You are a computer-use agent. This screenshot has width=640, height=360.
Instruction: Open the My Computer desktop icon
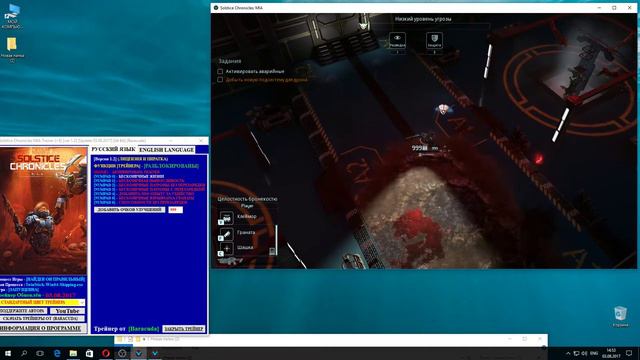(12, 16)
